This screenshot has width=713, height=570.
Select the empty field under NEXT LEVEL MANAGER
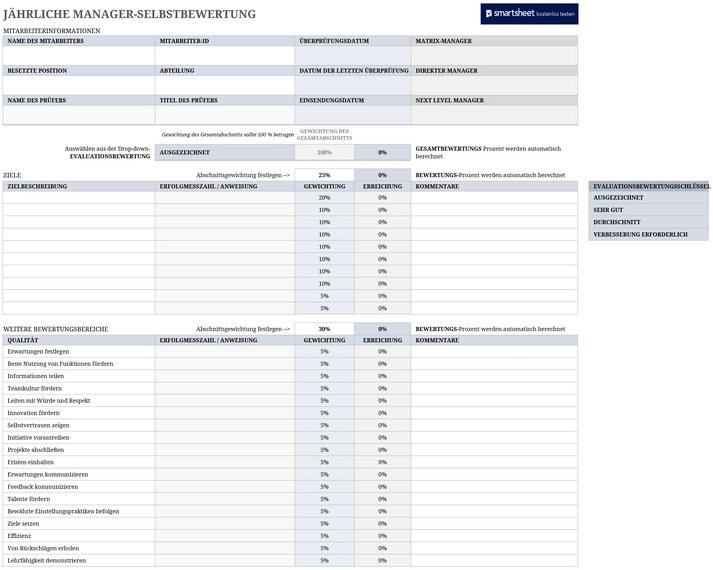click(x=494, y=115)
